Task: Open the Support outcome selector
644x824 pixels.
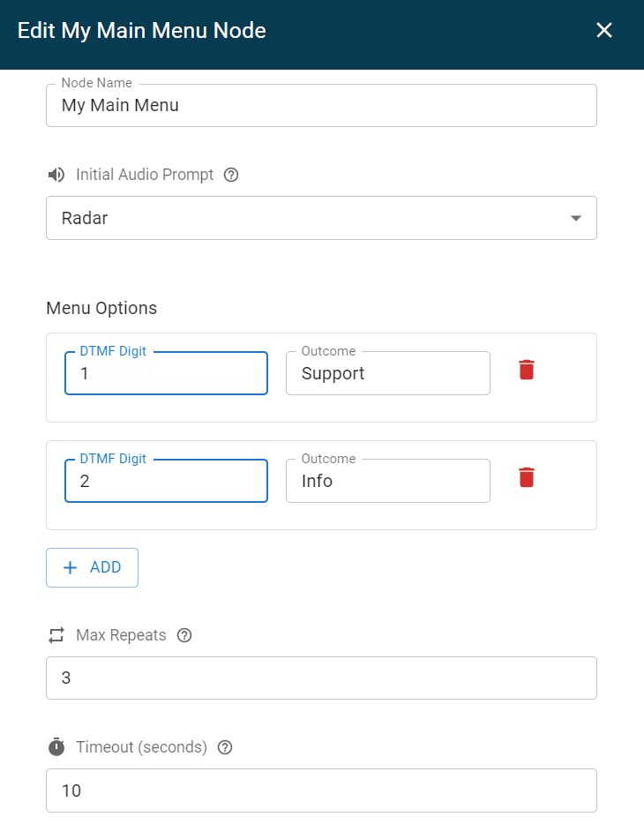Action: click(x=387, y=373)
